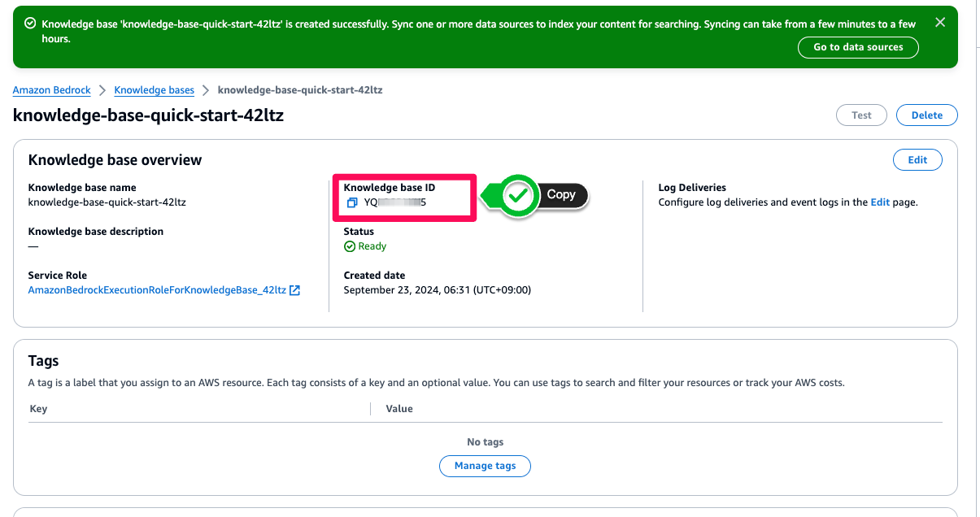The image size is (980, 517).
Task: Copy the Knowledge base ID icon
Action: tap(351, 202)
